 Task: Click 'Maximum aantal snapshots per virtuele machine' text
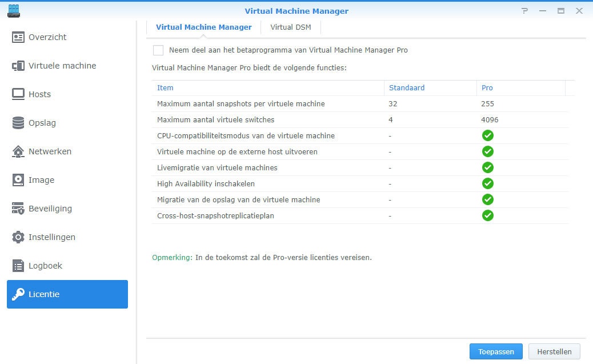click(x=241, y=103)
